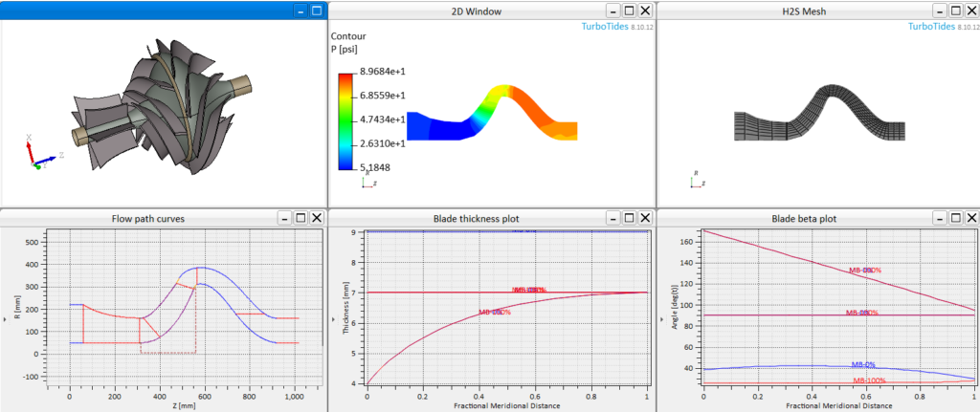Minimize the 3D impeller model window

[301, 11]
